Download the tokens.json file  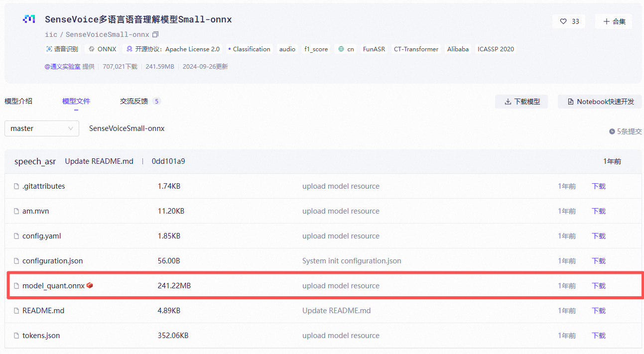pos(599,336)
